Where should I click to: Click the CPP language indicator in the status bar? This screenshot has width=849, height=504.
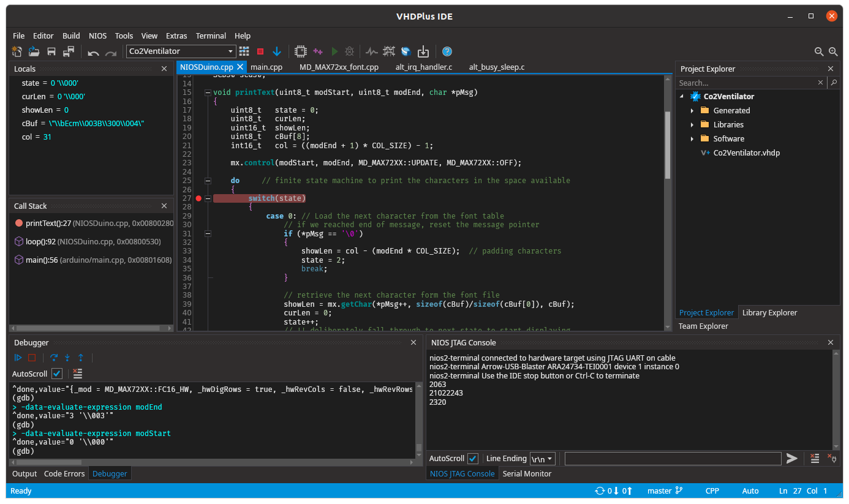(x=712, y=491)
